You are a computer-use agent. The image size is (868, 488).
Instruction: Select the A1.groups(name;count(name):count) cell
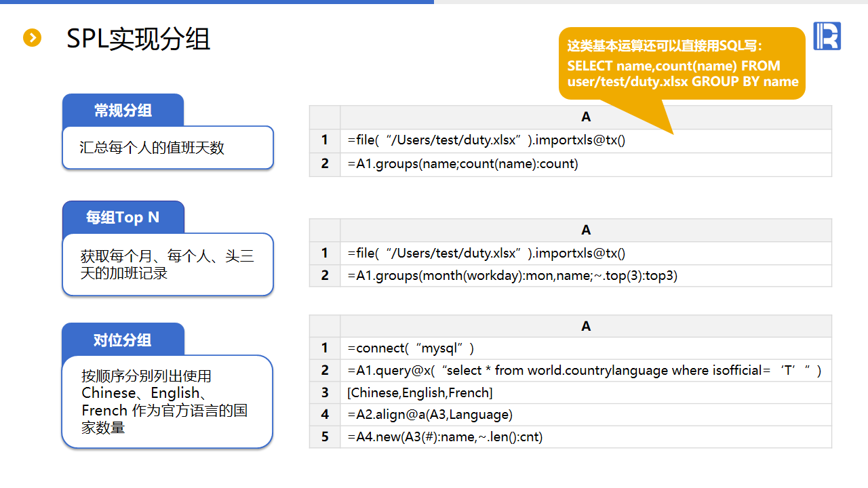[585, 164]
